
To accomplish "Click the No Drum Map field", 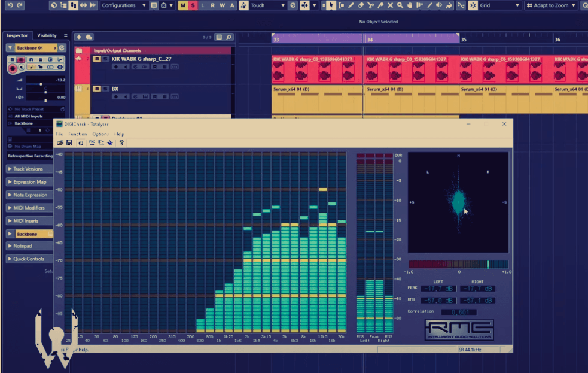I will (30, 146).
